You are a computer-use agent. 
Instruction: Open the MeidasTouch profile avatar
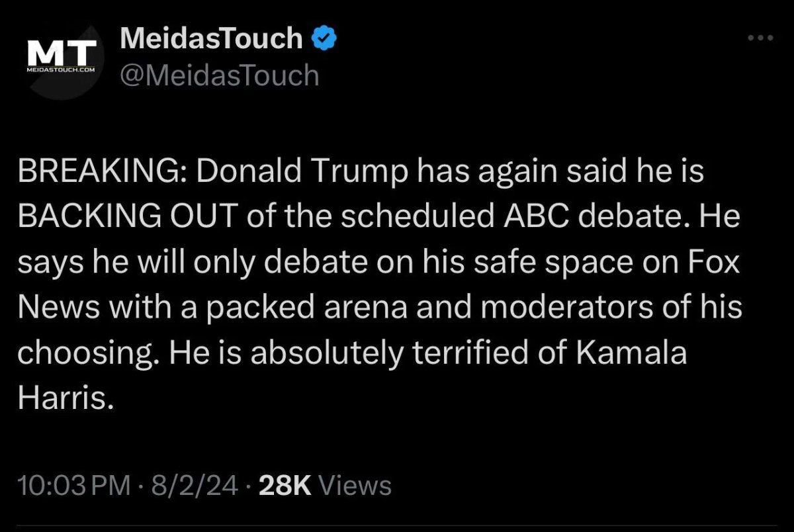click(x=62, y=61)
